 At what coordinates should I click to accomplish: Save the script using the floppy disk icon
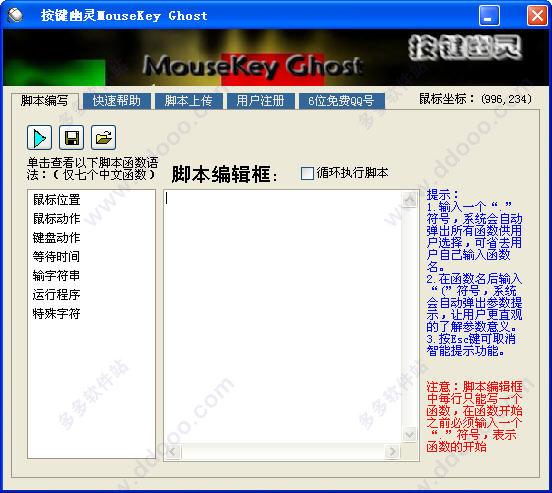pos(71,137)
